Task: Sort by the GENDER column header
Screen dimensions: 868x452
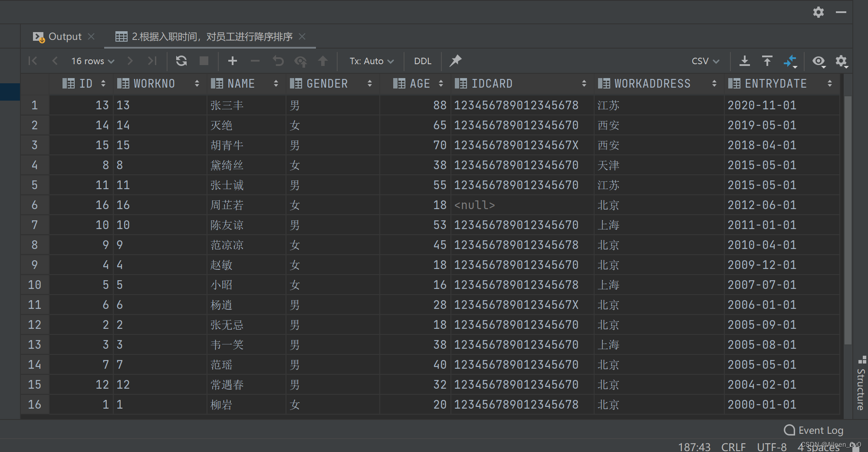Action: [x=332, y=83]
